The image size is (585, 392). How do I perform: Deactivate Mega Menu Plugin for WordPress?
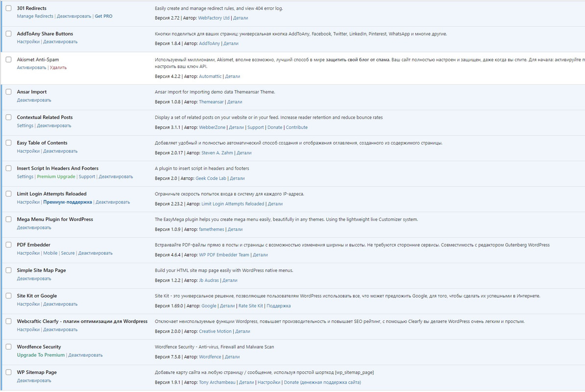coord(34,227)
